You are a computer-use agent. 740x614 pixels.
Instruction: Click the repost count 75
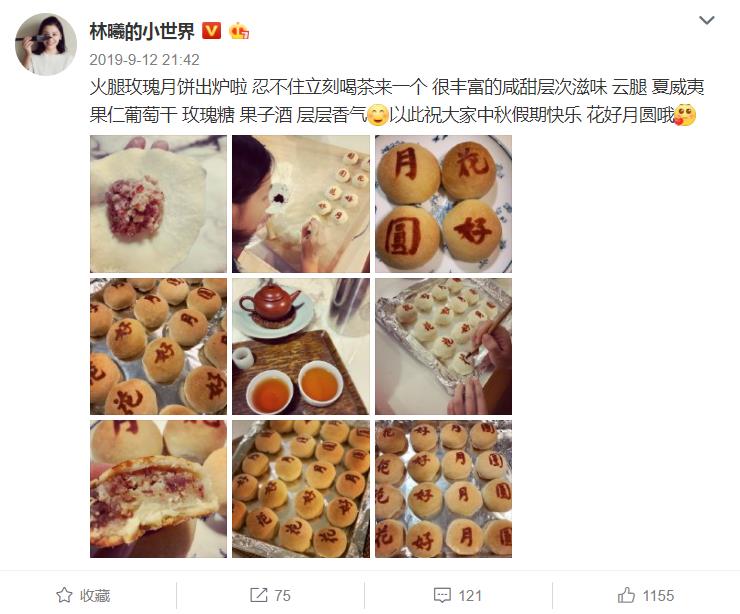click(x=282, y=596)
